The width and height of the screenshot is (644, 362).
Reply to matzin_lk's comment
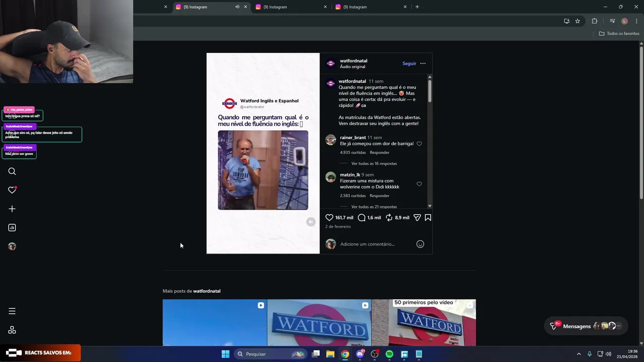[x=379, y=196]
